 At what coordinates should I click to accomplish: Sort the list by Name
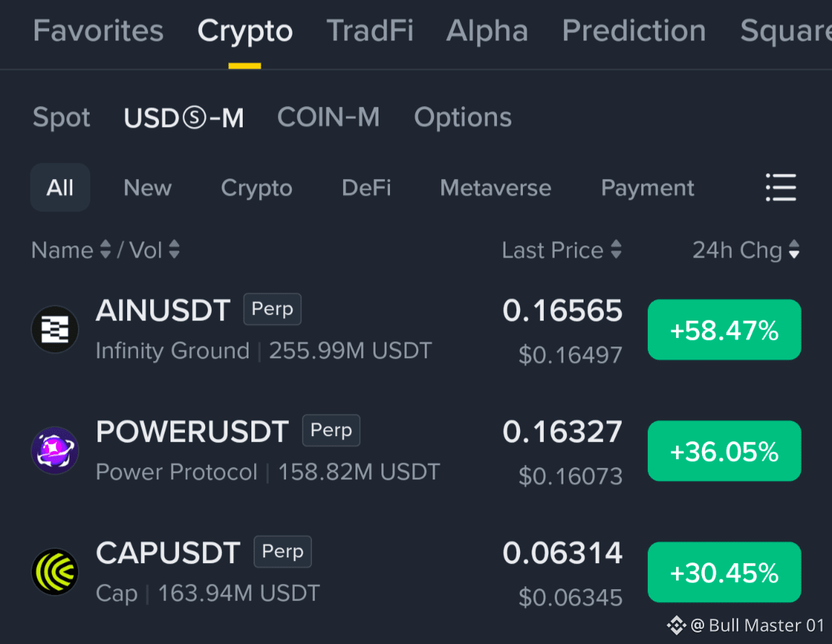[x=71, y=250]
